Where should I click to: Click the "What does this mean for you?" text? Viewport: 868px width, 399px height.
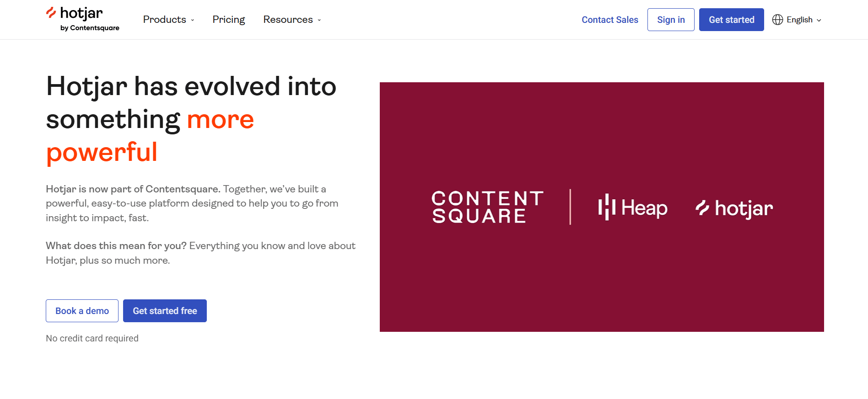(116, 246)
